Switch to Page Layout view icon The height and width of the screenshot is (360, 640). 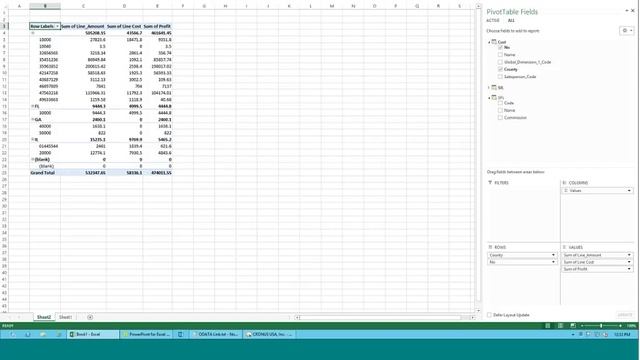coord(560,326)
